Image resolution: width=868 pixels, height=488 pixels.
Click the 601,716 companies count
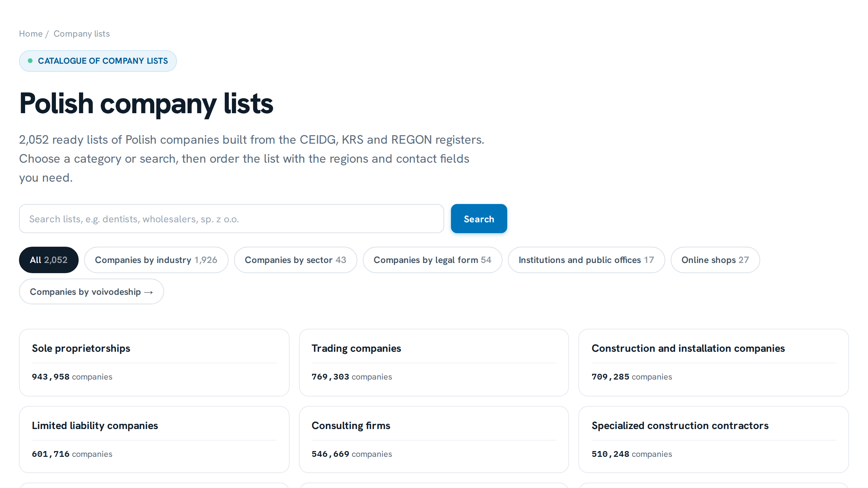tap(72, 454)
